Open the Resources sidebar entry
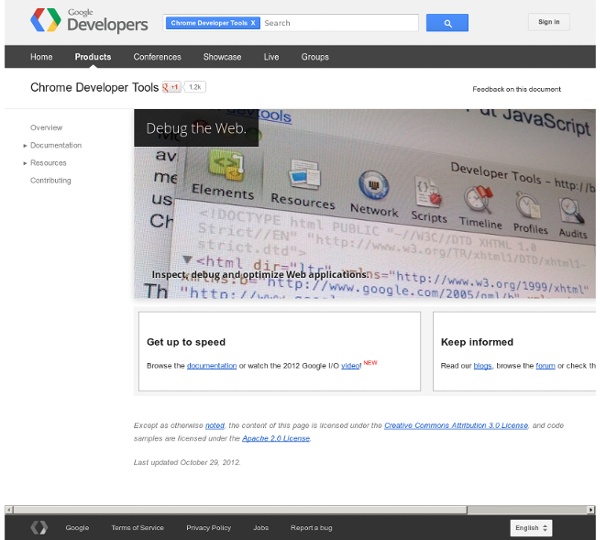 click(48, 163)
